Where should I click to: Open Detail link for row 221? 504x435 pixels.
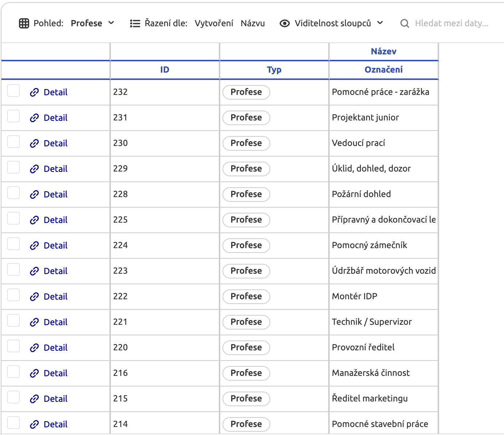[55, 322]
